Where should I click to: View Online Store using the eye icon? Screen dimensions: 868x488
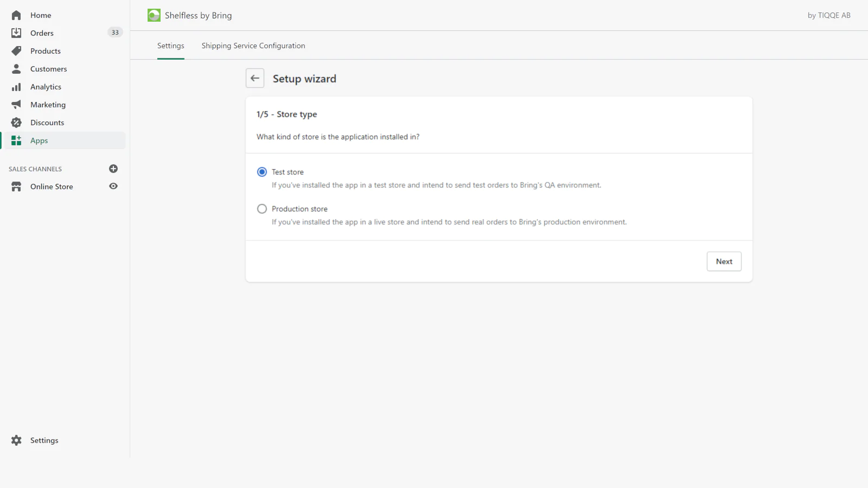[x=113, y=186]
